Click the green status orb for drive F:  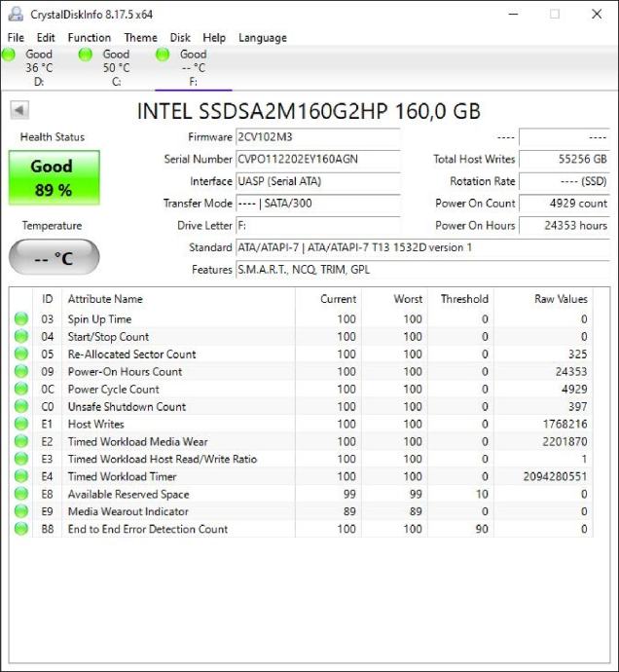click(x=163, y=55)
